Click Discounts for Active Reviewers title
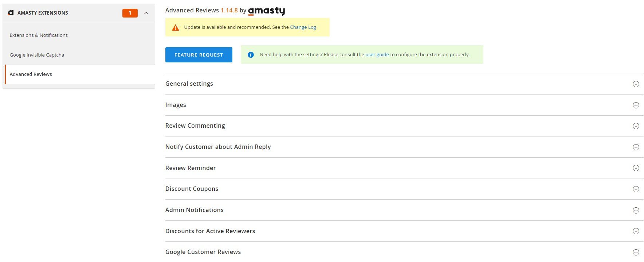This screenshot has height=262, width=644. [210, 231]
